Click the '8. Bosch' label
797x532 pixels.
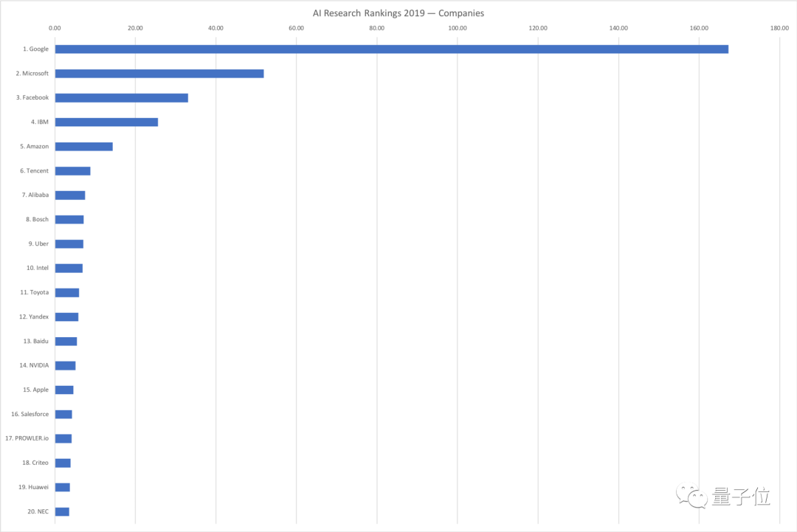click(37, 219)
